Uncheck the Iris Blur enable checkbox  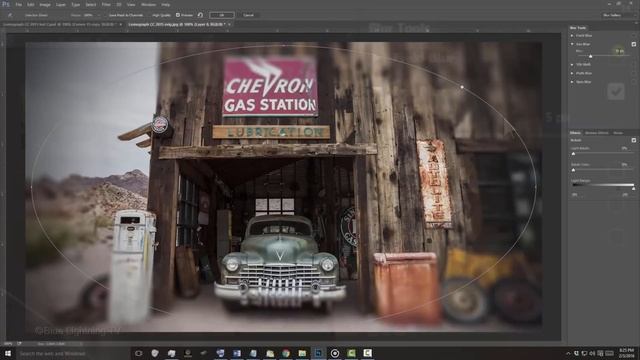pos(634,44)
